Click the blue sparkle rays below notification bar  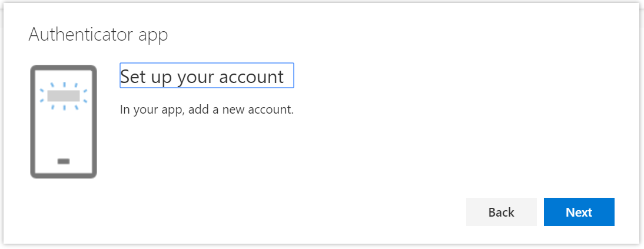click(x=64, y=108)
